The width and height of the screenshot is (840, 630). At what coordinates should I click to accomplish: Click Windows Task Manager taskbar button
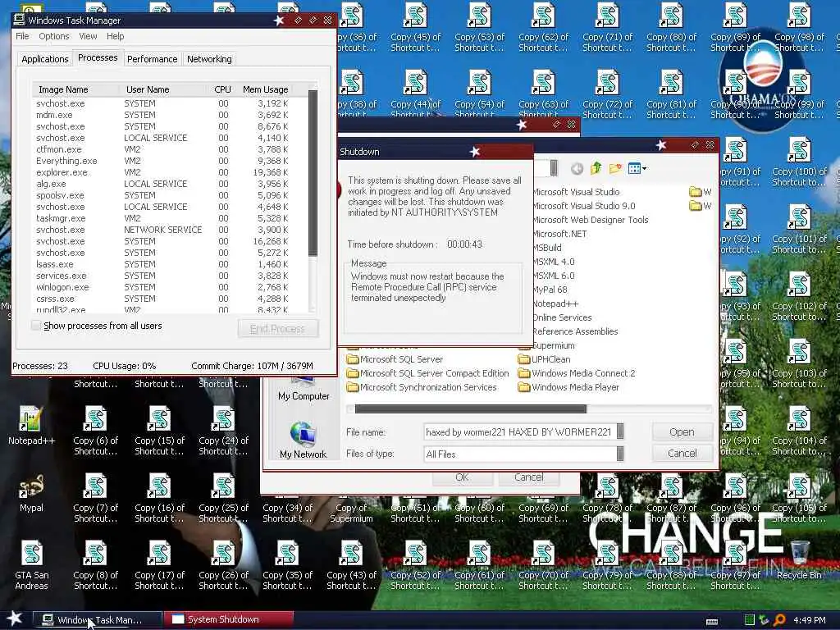(x=98, y=620)
